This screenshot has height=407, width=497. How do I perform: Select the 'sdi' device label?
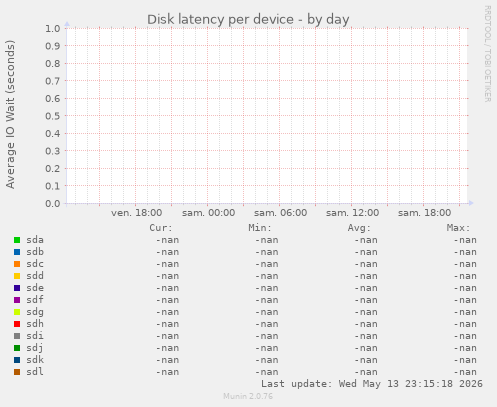pos(35,336)
